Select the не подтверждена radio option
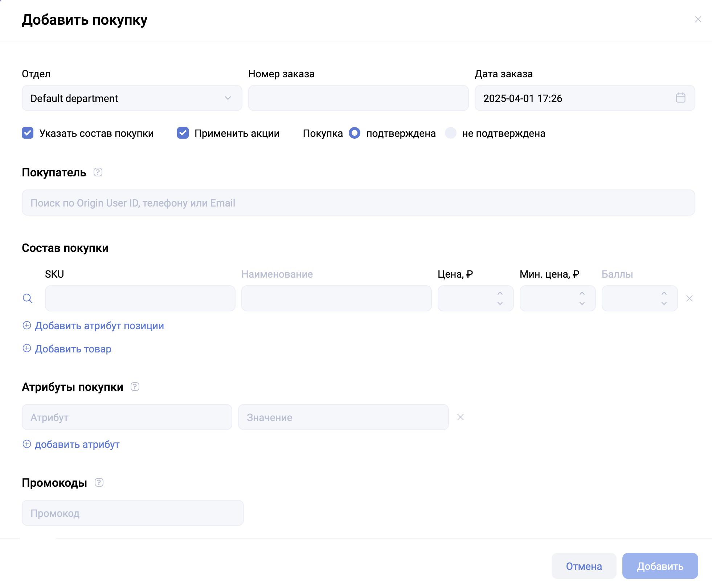The image size is (712, 588). pos(451,133)
